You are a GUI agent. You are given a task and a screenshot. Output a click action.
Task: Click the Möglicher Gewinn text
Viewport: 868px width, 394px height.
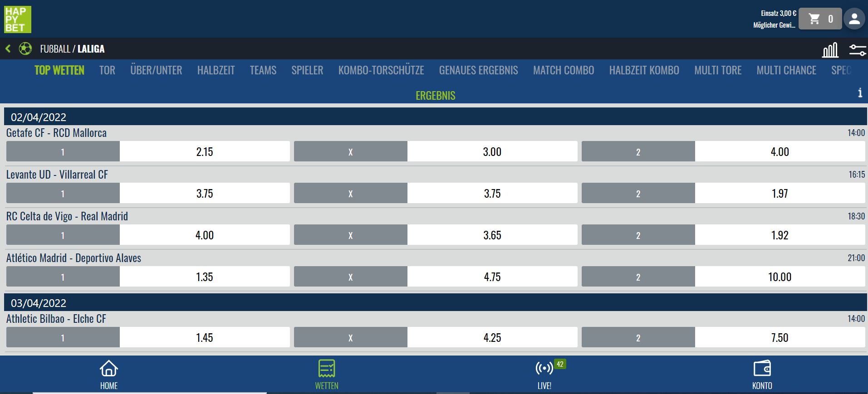tap(774, 25)
